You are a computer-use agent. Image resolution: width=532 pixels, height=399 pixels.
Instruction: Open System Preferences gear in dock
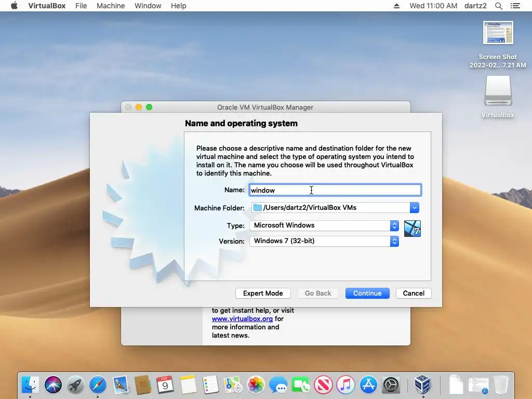(391, 385)
